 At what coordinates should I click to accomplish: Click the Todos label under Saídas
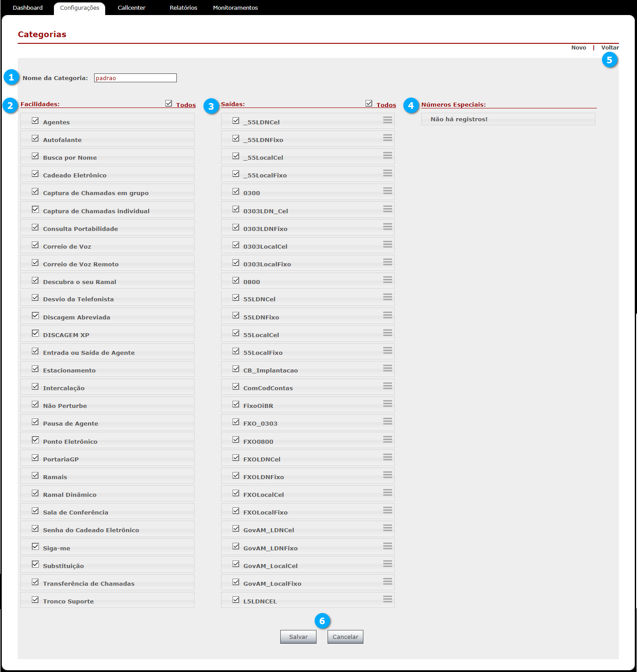[386, 105]
